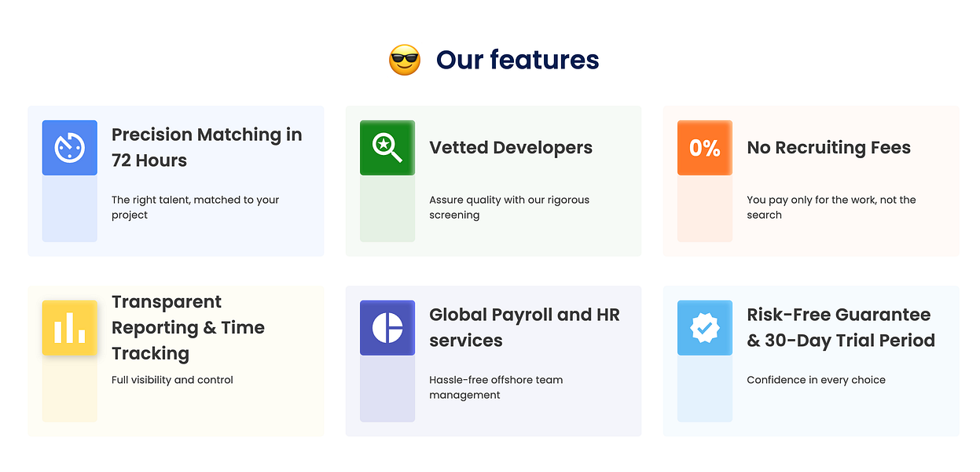Screen dimensions: 980x472
Task: Click the Vetted Developers heading link
Action: click(511, 147)
